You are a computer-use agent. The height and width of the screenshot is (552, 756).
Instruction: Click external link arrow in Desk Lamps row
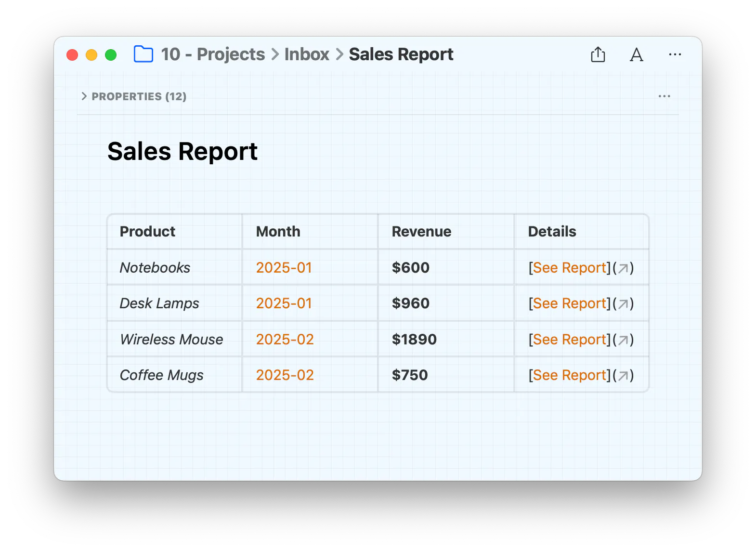pyautogui.click(x=623, y=304)
